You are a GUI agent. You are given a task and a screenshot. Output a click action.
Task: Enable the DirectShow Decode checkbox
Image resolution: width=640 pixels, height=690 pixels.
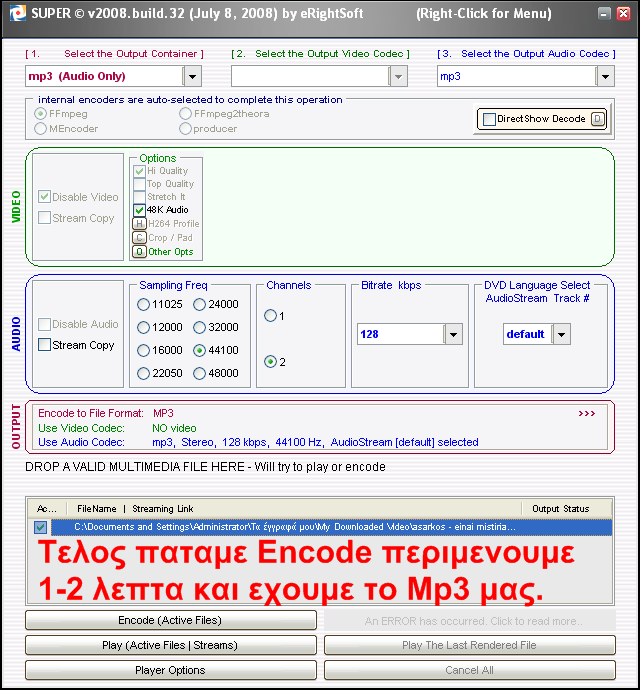tap(489, 119)
